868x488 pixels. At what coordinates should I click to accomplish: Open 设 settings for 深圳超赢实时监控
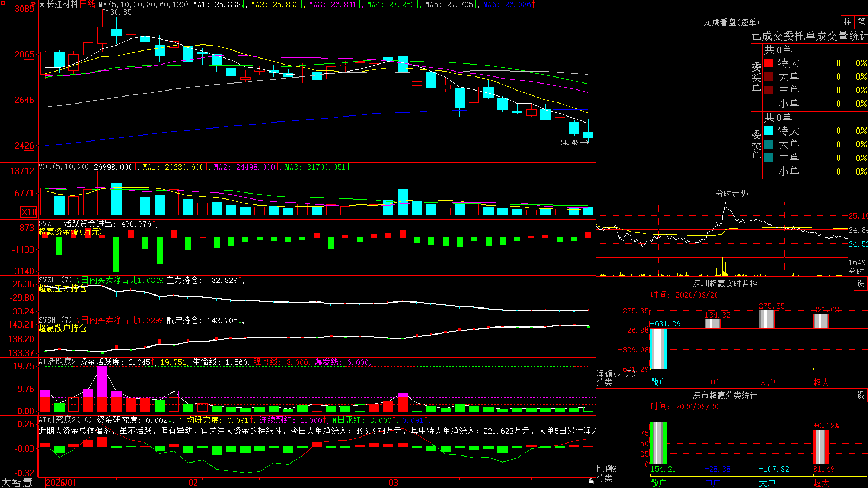pos(861,284)
